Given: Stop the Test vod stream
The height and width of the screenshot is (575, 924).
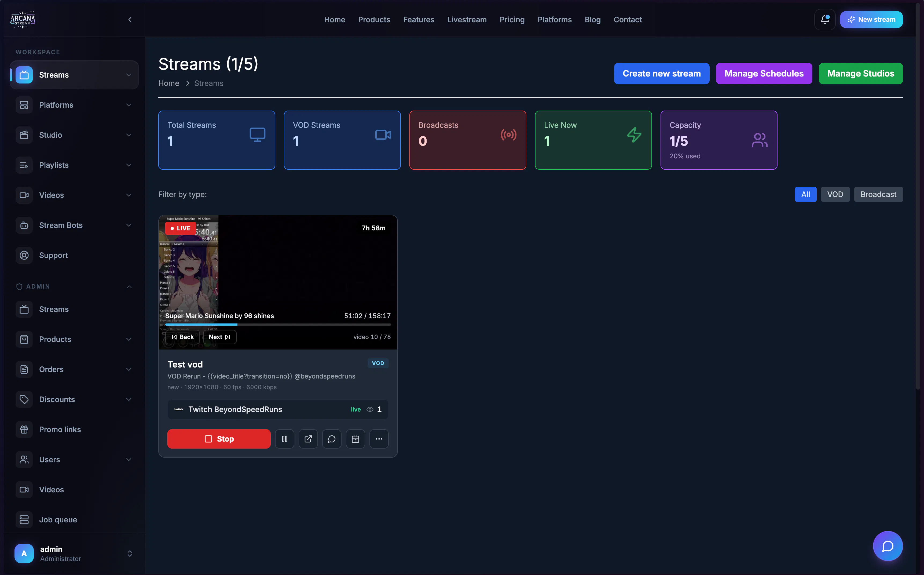Looking at the screenshot, I should (x=219, y=439).
